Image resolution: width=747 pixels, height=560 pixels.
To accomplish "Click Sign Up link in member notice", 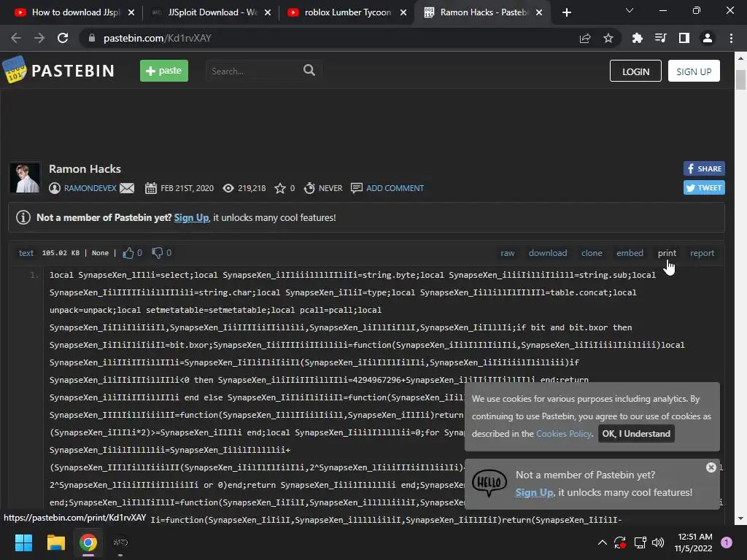I will [191, 217].
